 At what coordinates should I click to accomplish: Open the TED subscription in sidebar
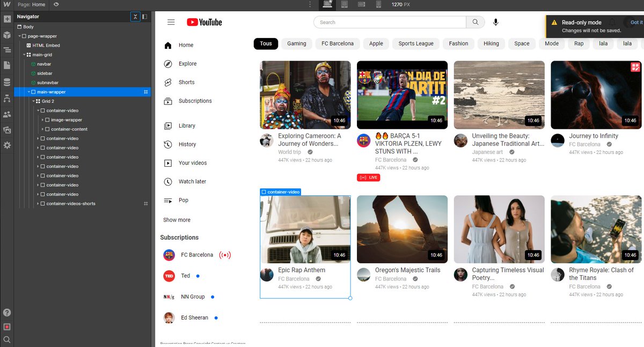(x=177, y=276)
